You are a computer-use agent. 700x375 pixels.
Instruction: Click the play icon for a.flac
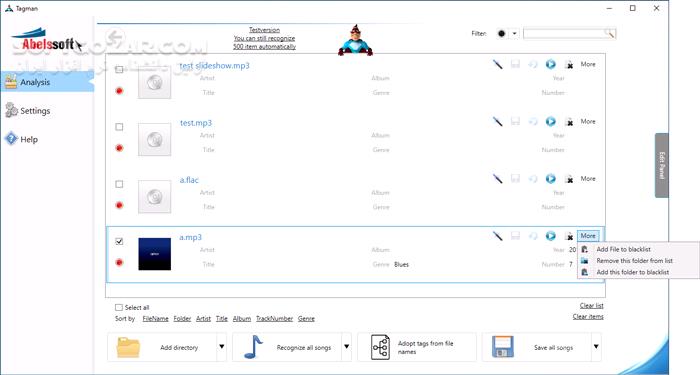551,179
